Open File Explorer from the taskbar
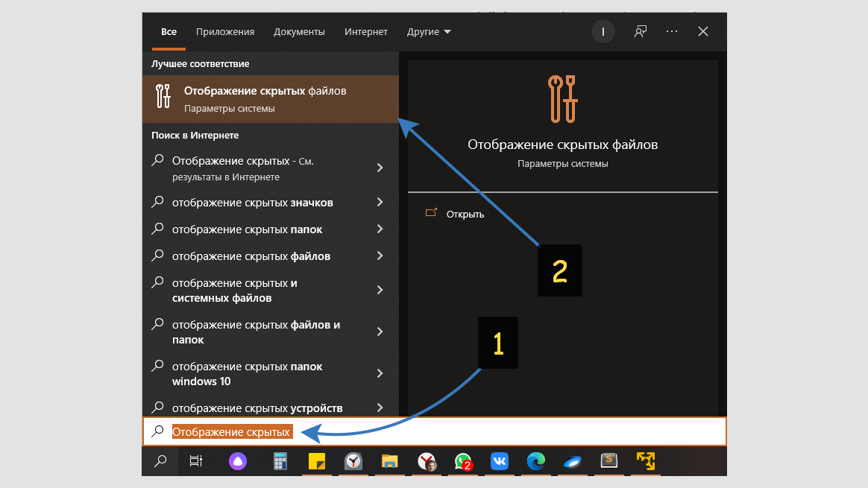This screenshot has width=868, height=488. coord(390,461)
